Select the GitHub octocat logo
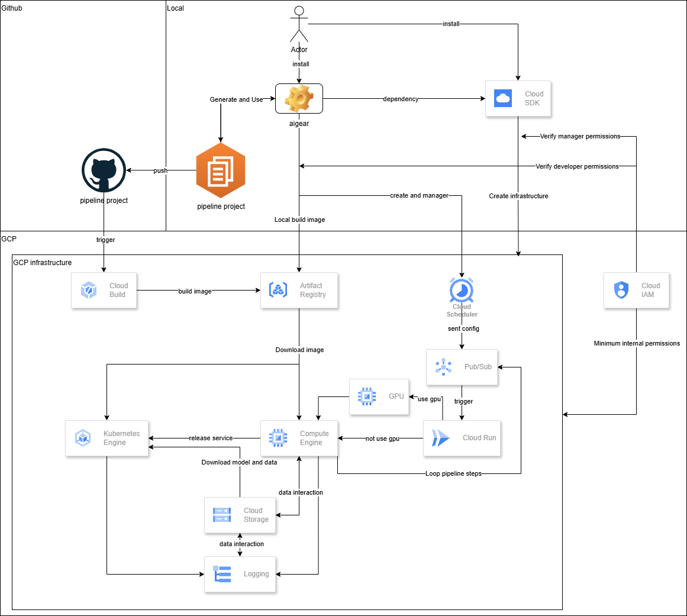687x616 pixels. click(x=104, y=170)
